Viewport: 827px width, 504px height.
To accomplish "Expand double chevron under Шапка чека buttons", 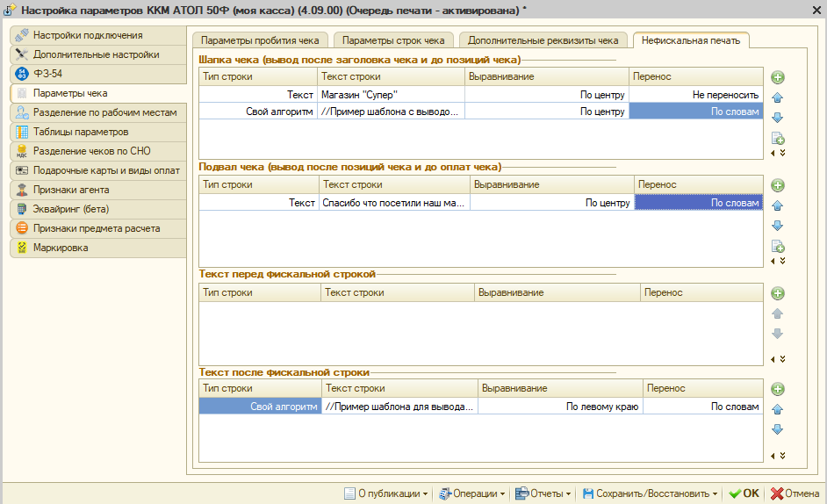I will (x=783, y=153).
